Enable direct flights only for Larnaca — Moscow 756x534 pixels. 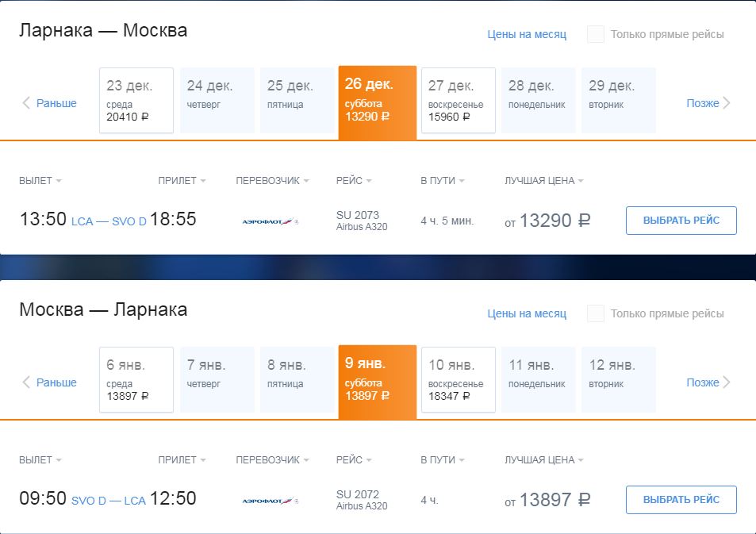[596, 34]
